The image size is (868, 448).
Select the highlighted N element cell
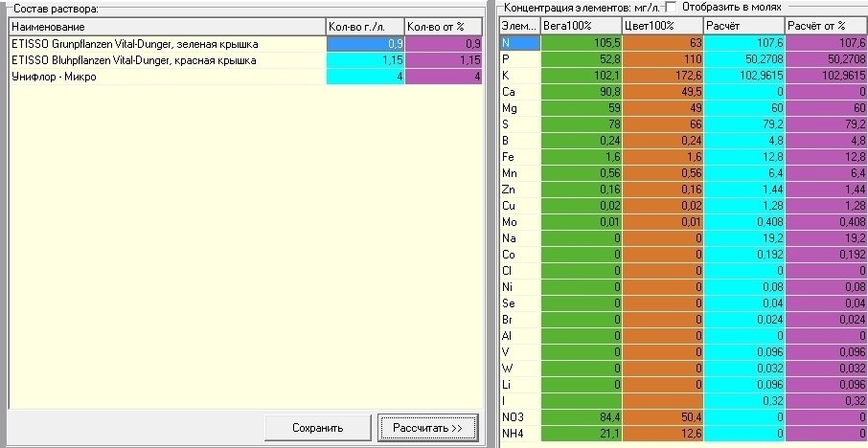(520, 42)
